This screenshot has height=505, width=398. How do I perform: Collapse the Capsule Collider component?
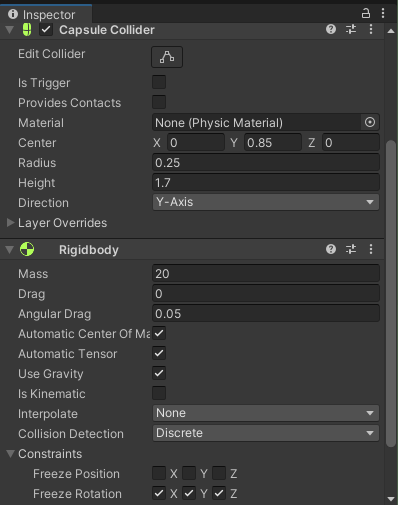pos(10,30)
